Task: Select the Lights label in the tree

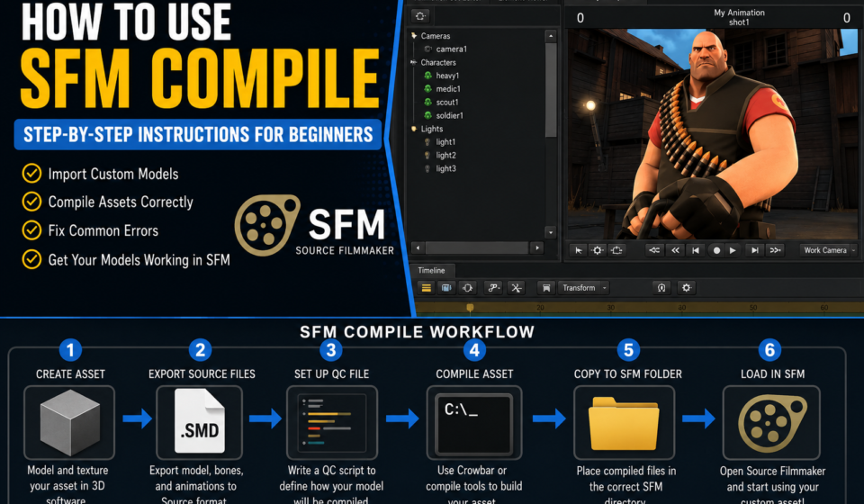Action: click(x=431, y=129)
